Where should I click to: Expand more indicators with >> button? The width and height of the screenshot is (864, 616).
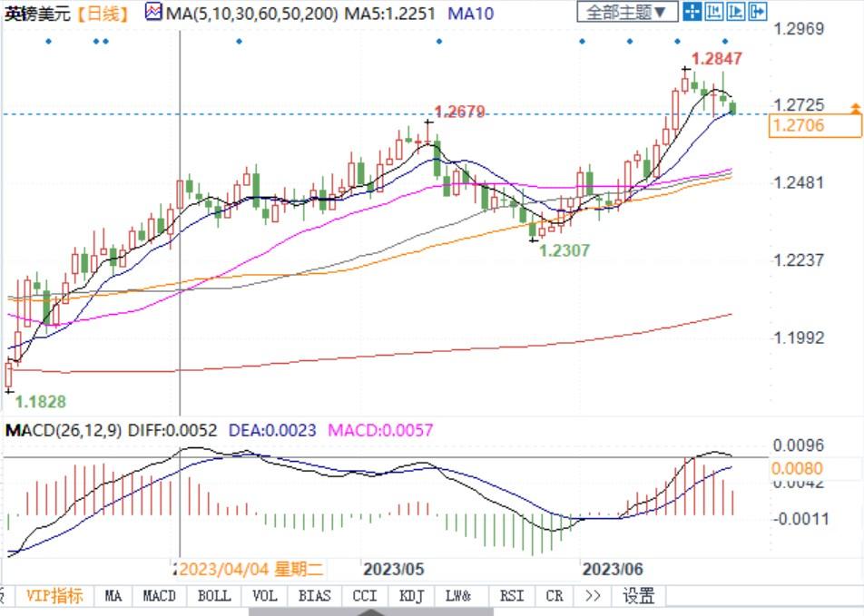[x=593, y=596]
